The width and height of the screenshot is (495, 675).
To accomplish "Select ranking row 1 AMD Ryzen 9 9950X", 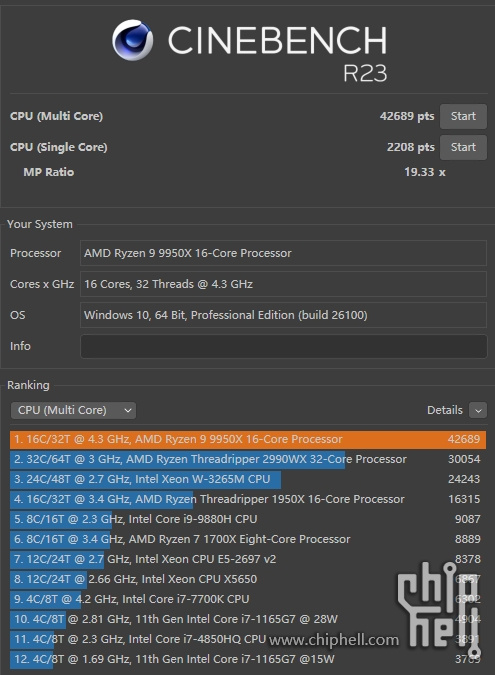I will pos(248,439).
